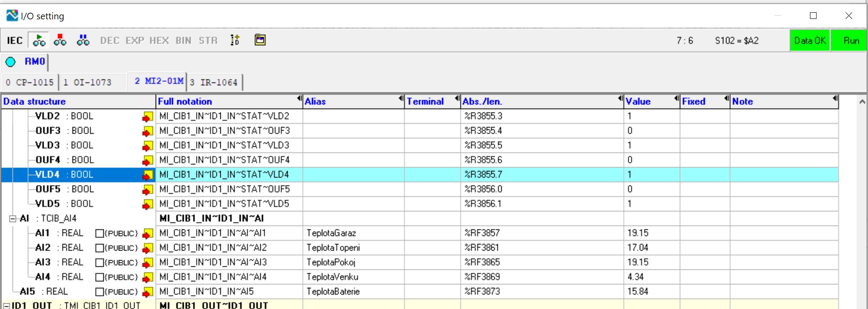Check the PUBLIC checkbox for AI5
Image resolution: width=868 pixels, height=309 pixels.
pyautogui.click(x=99, y=292)
